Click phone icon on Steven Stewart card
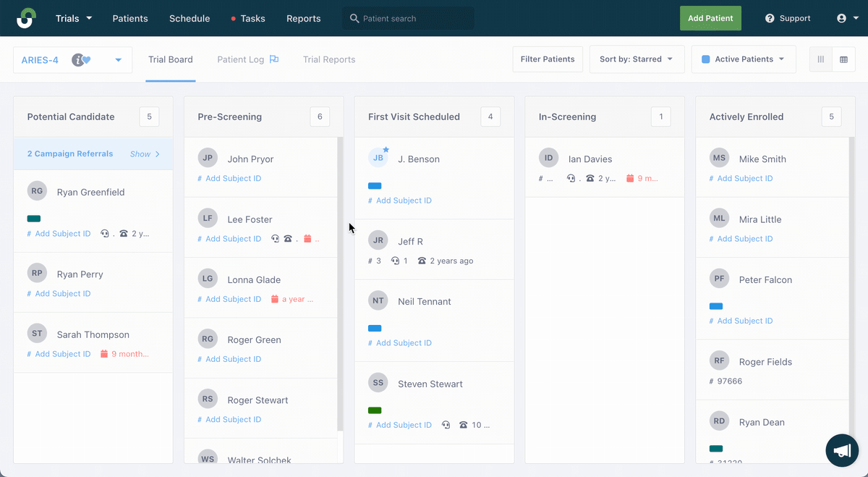Viewport: 868px width, 477px height. coord(464,425)
